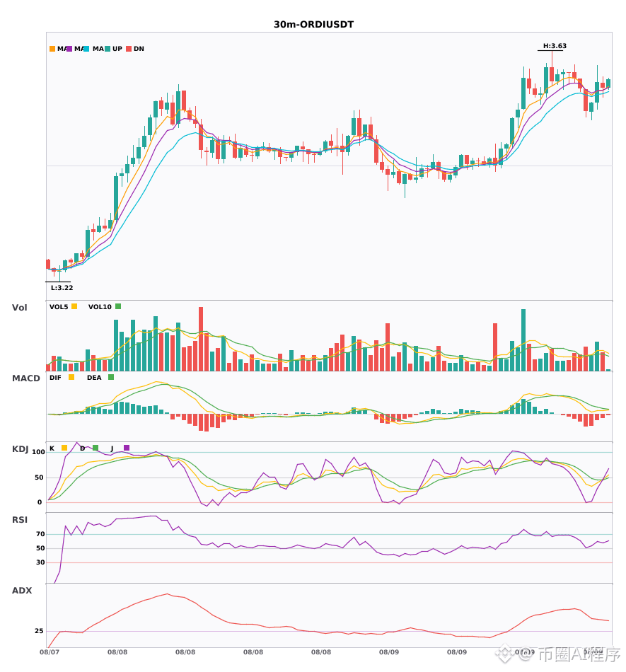This screenshot has width=626, height=672.
Task: Click the RSI axis value 30
Action: (41, 562)
